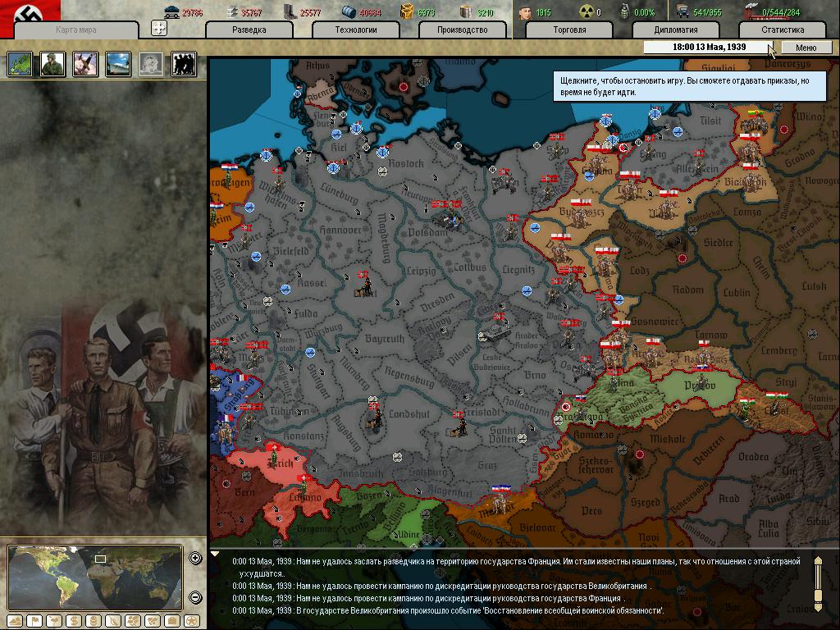Click the money icon showing 3210

(467, 11)
